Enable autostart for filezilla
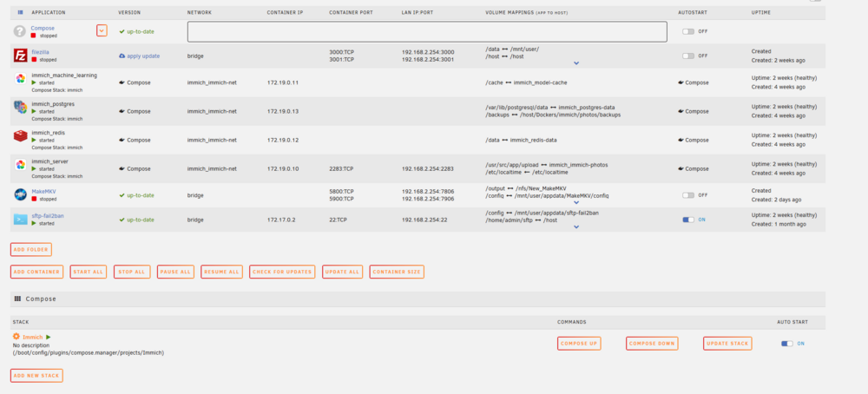The image size is (868, 394). pos(688,56)
